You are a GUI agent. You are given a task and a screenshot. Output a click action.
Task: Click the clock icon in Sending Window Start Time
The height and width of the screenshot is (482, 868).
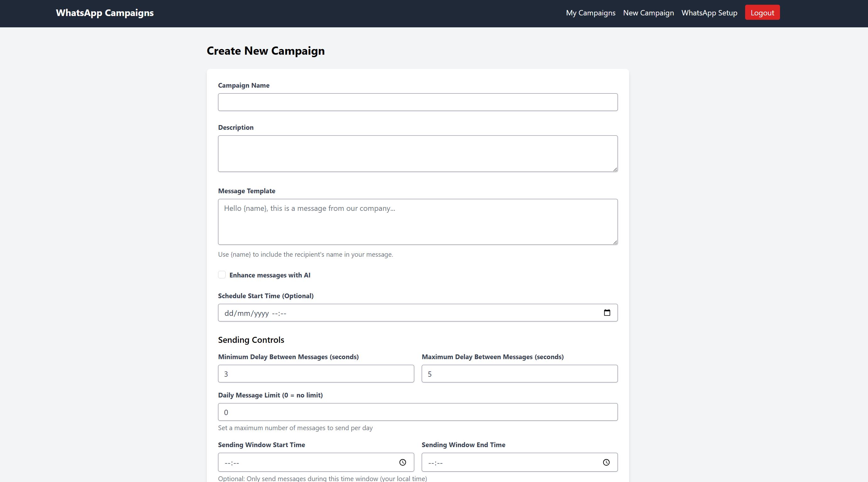point(402,462)
